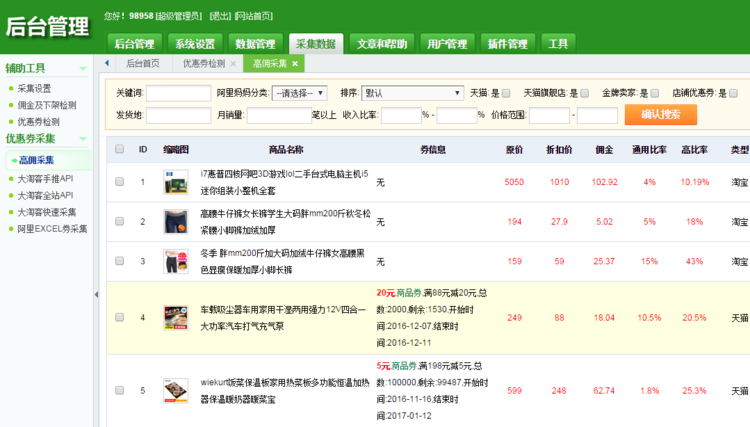Viewport: 750px width, 427px height.
Task: Switch to the 后台首页 page tab
Action: pyautogui.click(x=143, y=63)
